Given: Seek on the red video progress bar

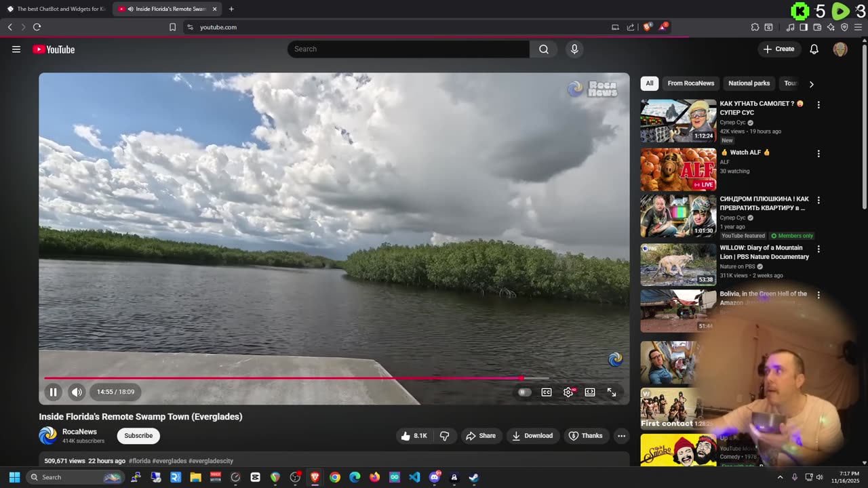Looking at the screenshot, I should [296, 378].
